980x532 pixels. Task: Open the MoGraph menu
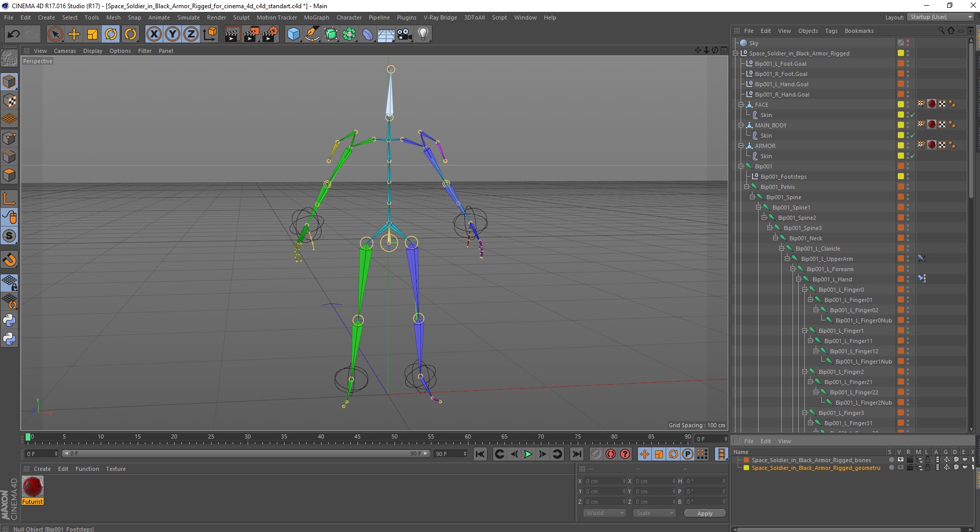click(316, 17)
